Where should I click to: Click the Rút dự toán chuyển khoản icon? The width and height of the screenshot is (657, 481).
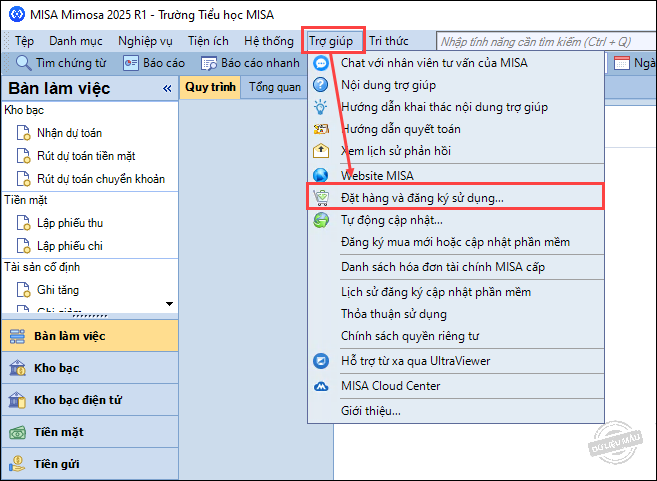pos(23,178)
